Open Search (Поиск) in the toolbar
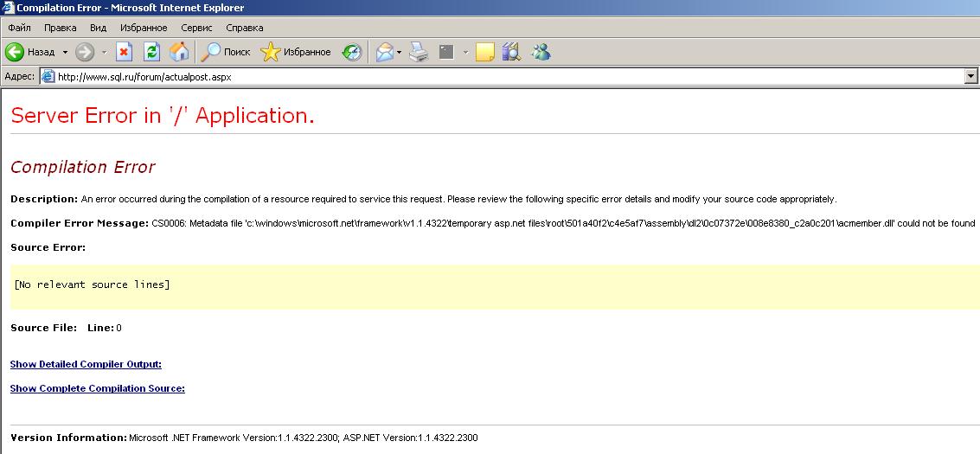 [225, 52]
